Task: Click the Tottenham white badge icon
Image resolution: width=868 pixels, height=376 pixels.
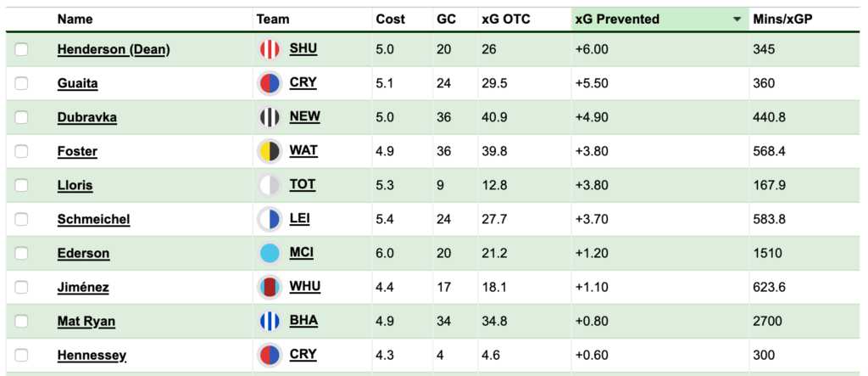Action: coord(270,185)
